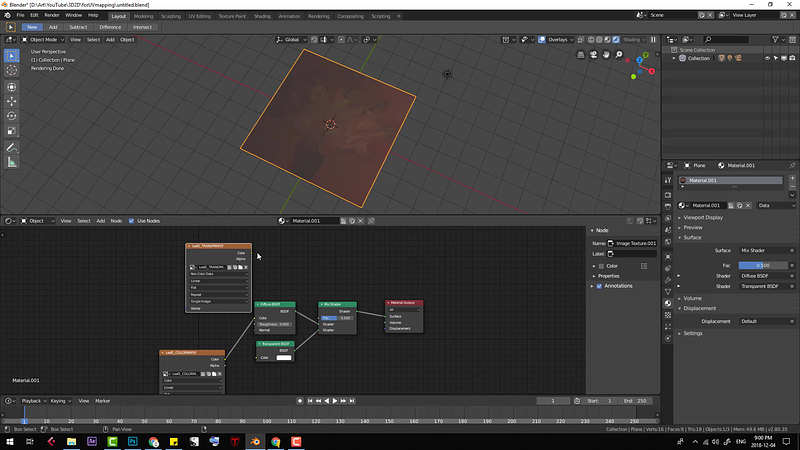Click the Fac 0.500 slider in Surface
Viewport: 800px width, 450px height.
pyautogui.click(x=763, y=265)
